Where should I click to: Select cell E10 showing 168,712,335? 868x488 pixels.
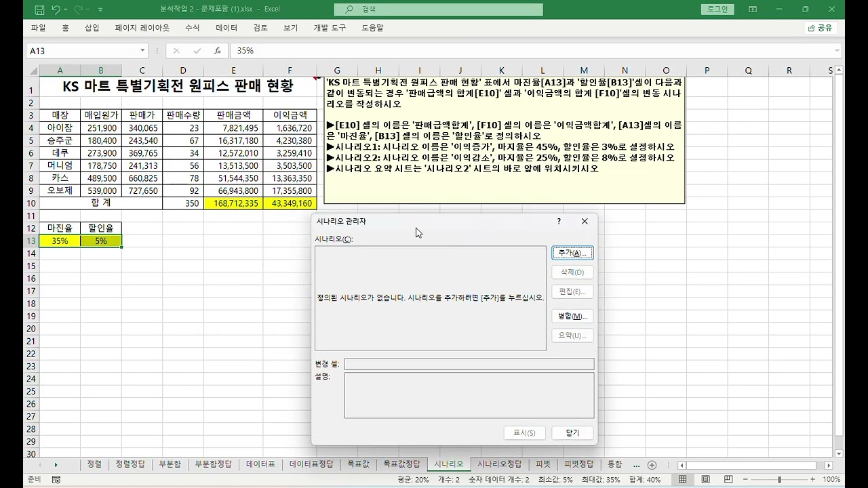point(233,203)
